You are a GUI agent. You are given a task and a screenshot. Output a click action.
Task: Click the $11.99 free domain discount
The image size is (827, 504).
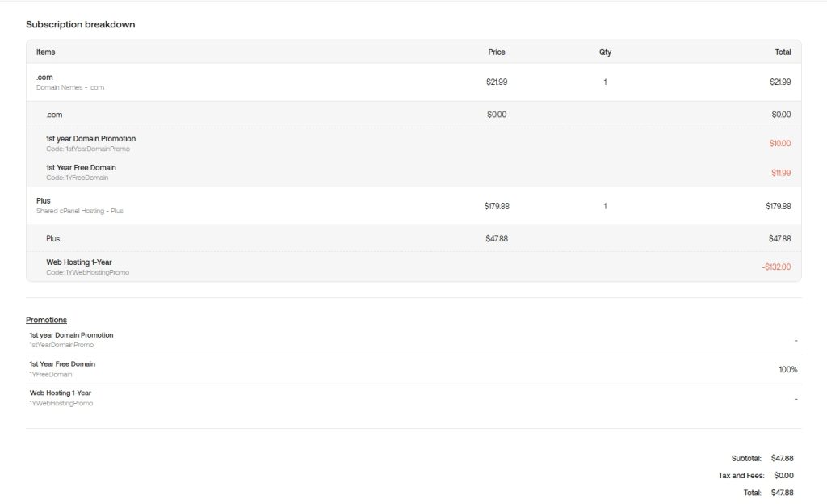coord(781,173)
